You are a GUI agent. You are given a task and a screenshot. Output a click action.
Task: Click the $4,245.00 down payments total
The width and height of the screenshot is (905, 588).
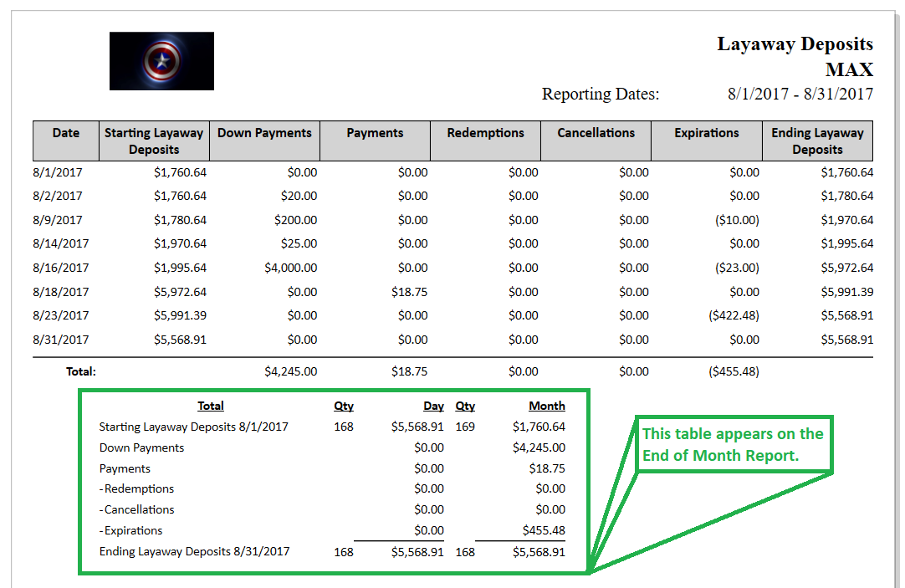(291, 371)
